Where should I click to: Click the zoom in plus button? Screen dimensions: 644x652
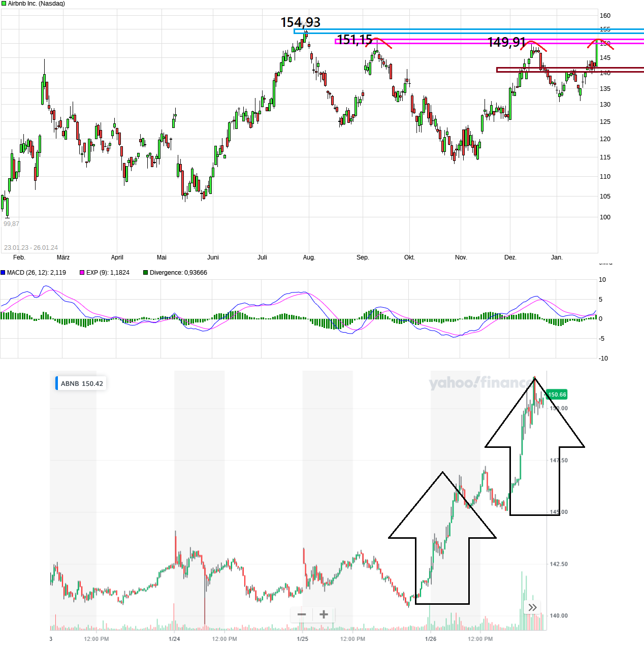tap(323, 614)
